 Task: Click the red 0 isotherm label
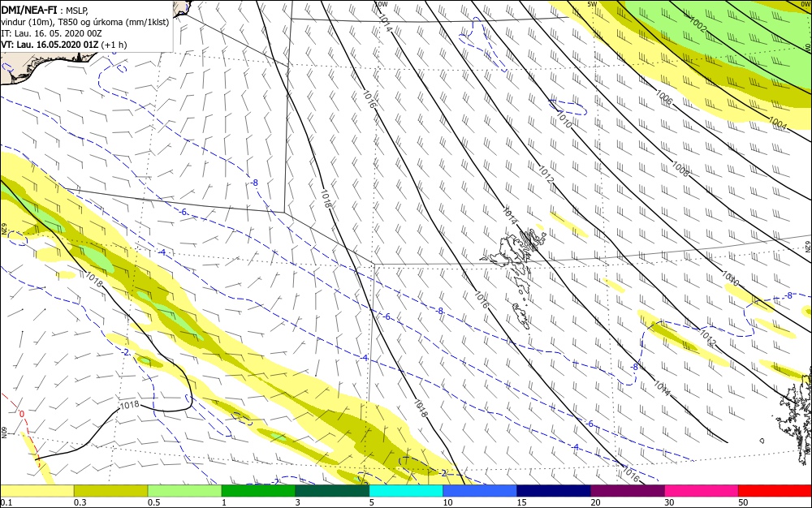click(22, 414)
